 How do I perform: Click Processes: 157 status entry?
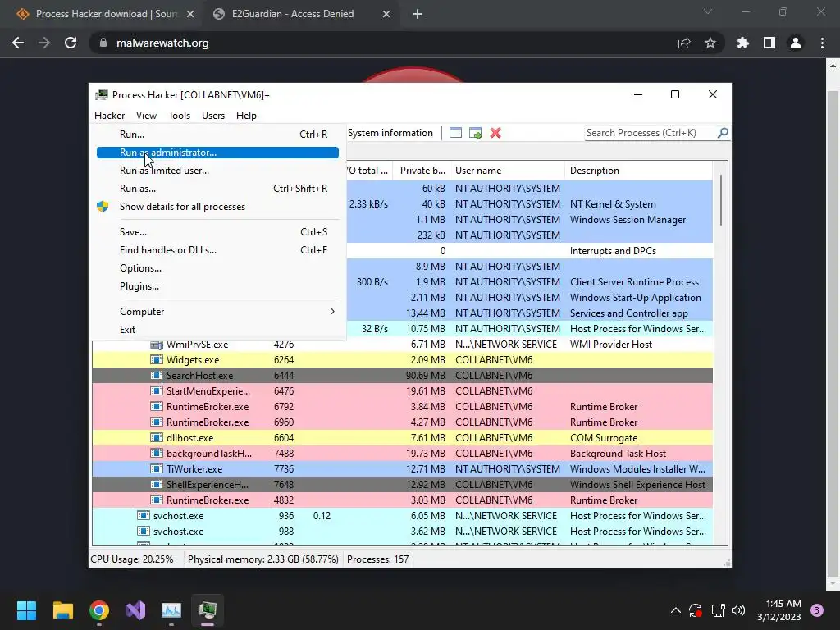pyautogui.click(x=377, y=559)
